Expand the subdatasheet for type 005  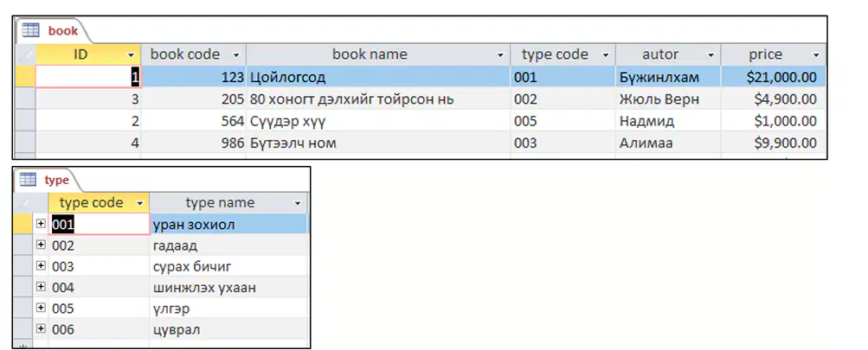click(41, 308)
